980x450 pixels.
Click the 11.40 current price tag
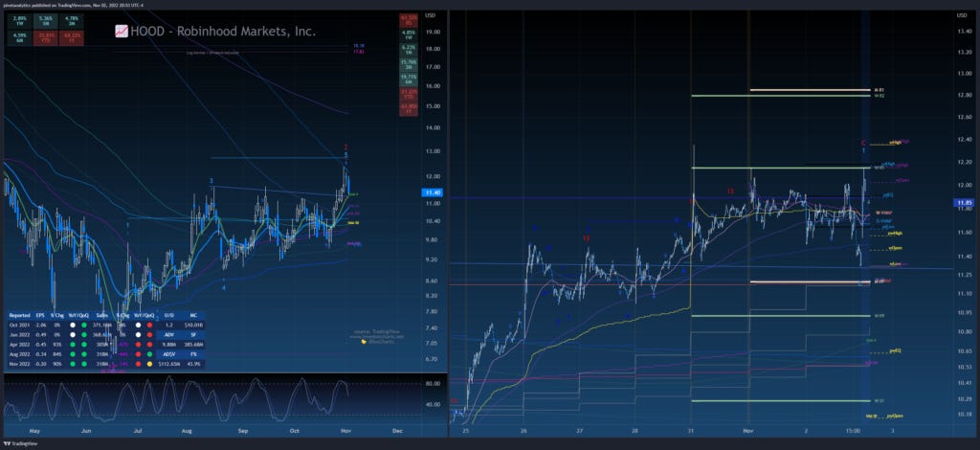pyautogui.click(x=432, y=193)
